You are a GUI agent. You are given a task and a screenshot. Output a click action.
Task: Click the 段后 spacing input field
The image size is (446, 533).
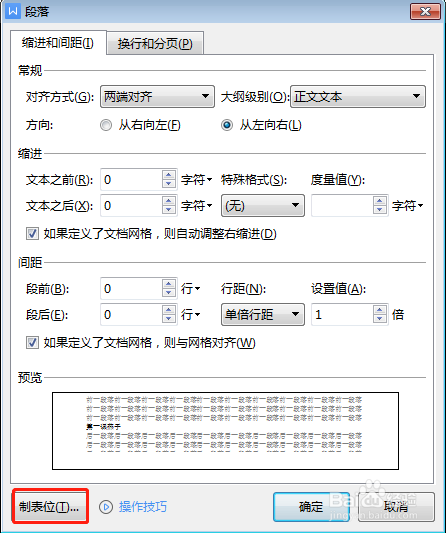coord(131,315)
